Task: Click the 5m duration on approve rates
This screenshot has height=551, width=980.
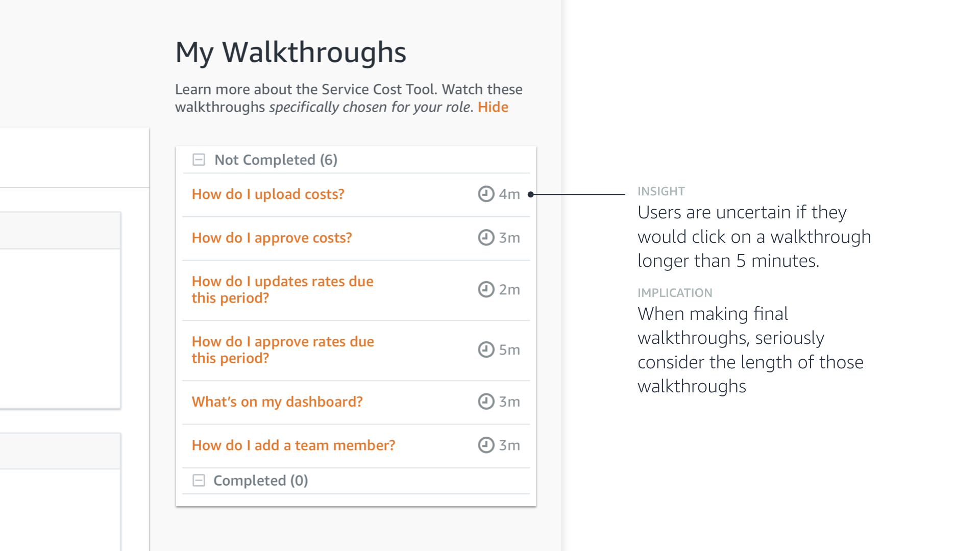Action: [509, 350]
